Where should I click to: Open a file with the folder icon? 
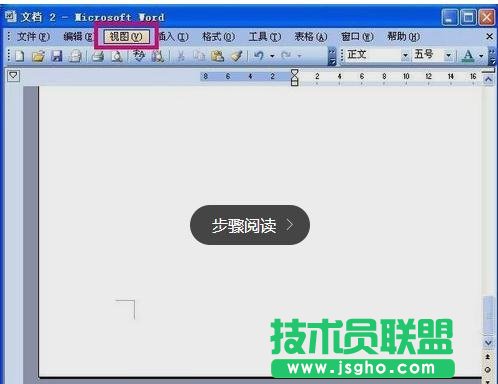click(x=38, y=56)
